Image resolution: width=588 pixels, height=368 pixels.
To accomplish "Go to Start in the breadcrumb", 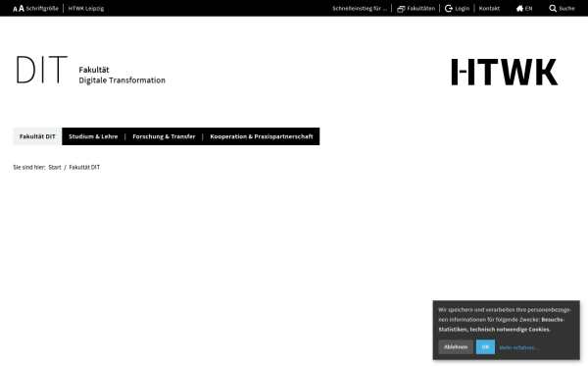I will tap(55, 167).
